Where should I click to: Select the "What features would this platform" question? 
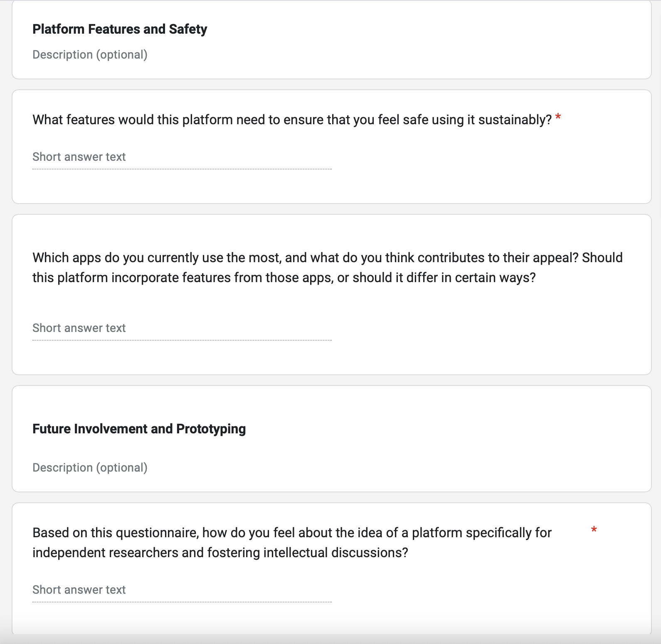click(292, 120)
